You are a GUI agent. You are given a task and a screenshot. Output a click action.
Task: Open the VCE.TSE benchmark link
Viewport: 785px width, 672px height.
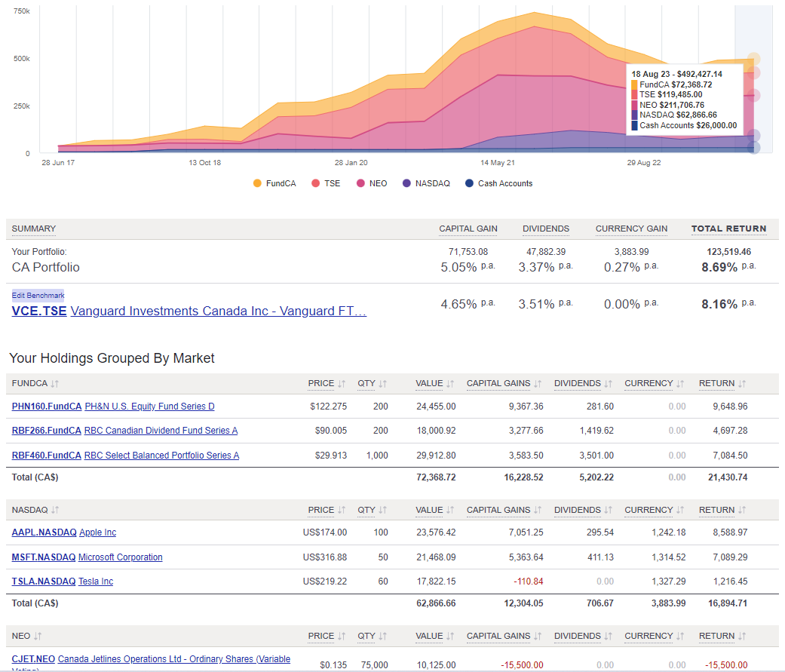(39, 311)
